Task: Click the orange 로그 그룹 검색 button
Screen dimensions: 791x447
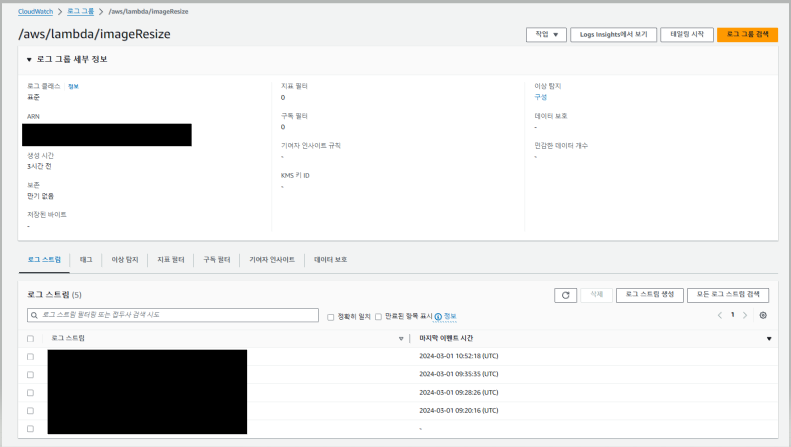Action: (x=748, y=34)
